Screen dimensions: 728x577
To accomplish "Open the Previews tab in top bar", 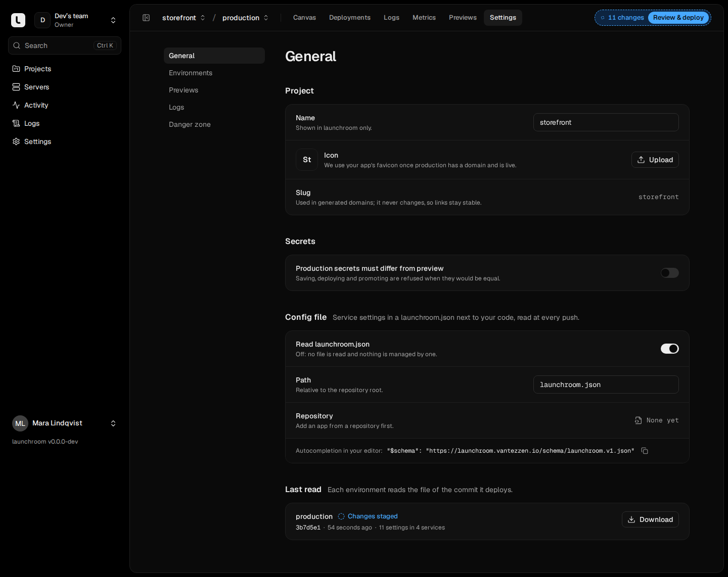I will [x=463, y=18].
